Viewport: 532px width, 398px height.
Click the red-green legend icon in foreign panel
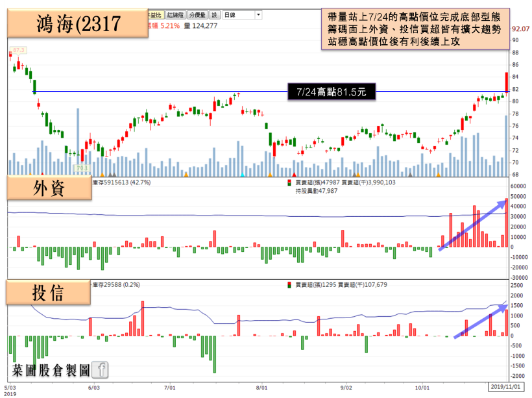point(289,182)
